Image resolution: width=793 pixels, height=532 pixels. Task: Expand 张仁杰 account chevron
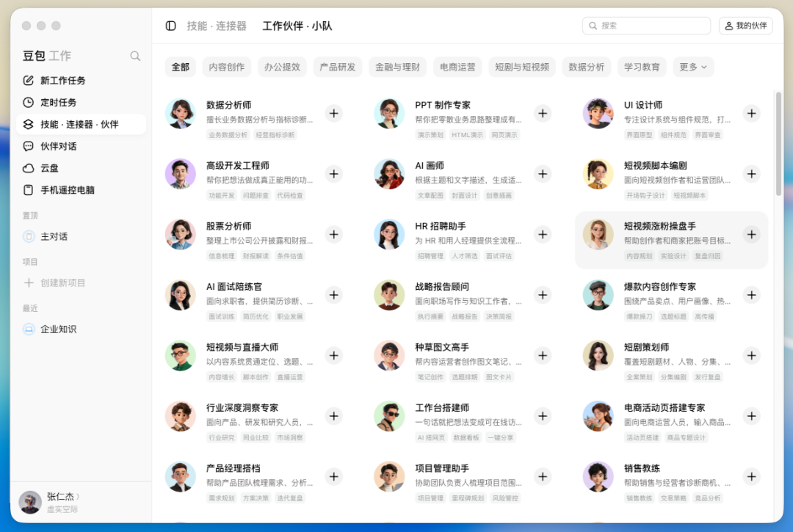click(78, 497)
